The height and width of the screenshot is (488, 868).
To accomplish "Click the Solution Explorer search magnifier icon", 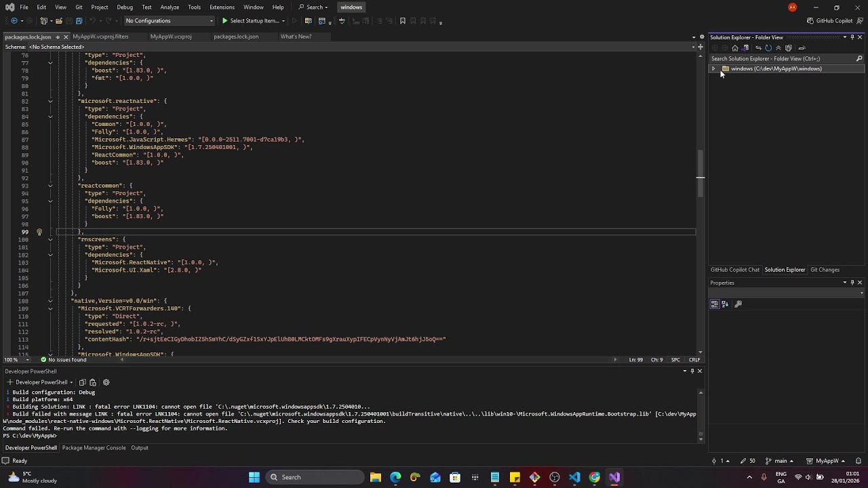I will pos(859,59).
